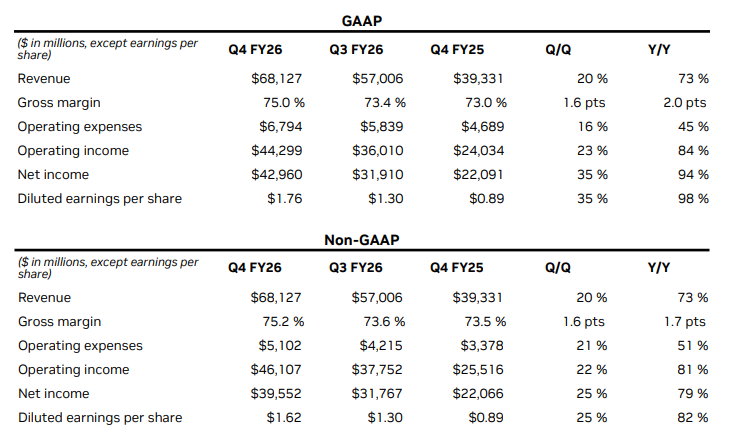This screenshot has width=732, height=441.
Task: Click the GAAP Y/Y column header
Action: pos(660,49)
